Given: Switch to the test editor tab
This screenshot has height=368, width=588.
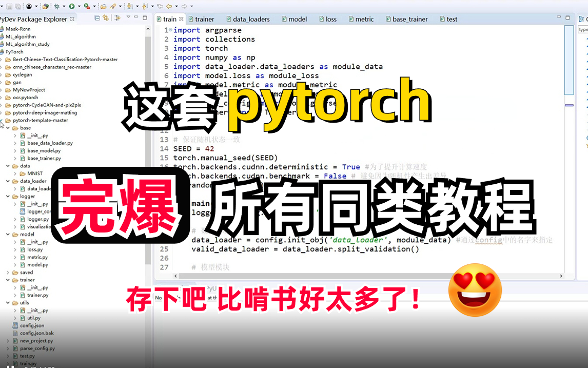Looking at the screenshot, I should [x=448, y=19].
